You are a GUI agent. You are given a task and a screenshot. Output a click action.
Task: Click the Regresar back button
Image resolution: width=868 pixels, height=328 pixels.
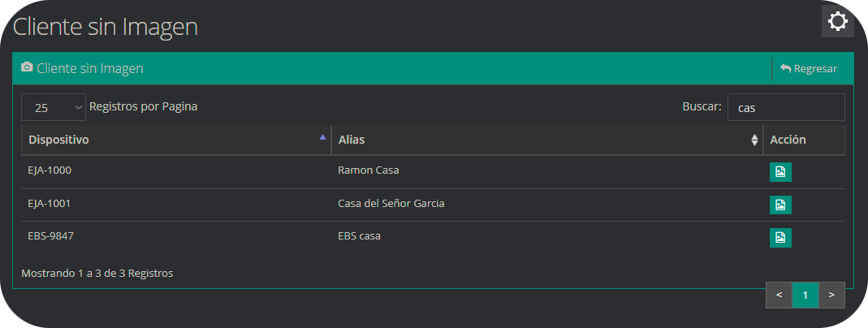click(808, 69)
